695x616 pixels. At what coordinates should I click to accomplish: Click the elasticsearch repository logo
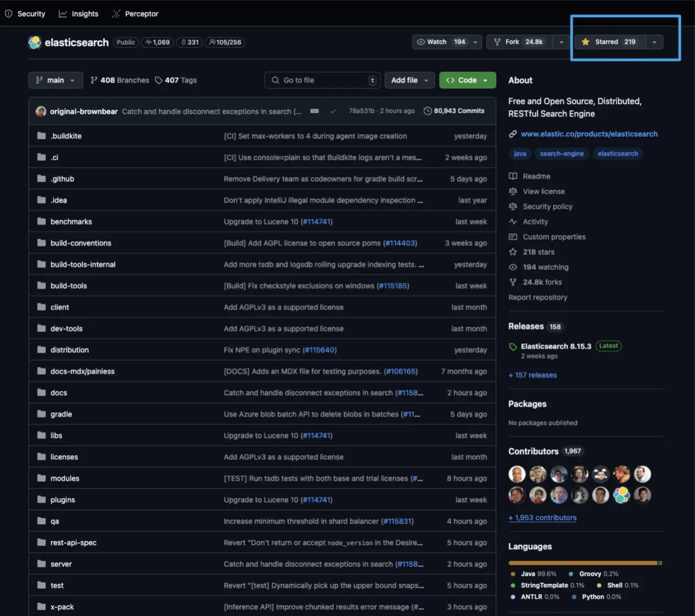click(x=34, y=42)
